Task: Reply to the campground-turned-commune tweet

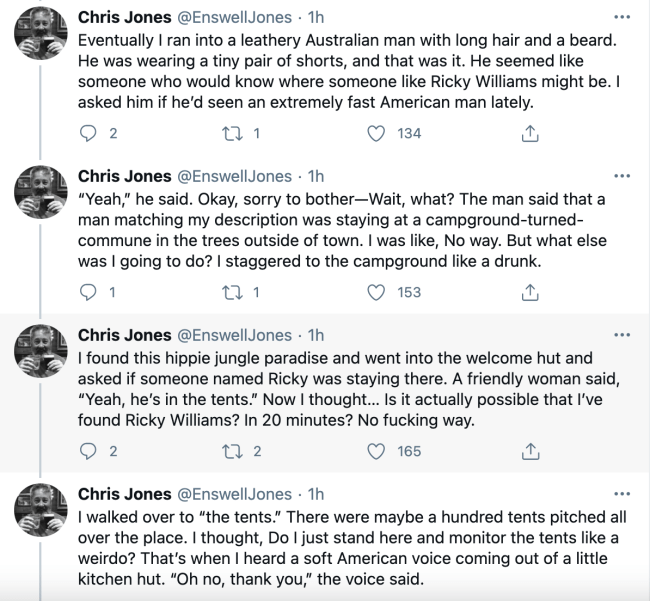Action: [x=88, y=292]
